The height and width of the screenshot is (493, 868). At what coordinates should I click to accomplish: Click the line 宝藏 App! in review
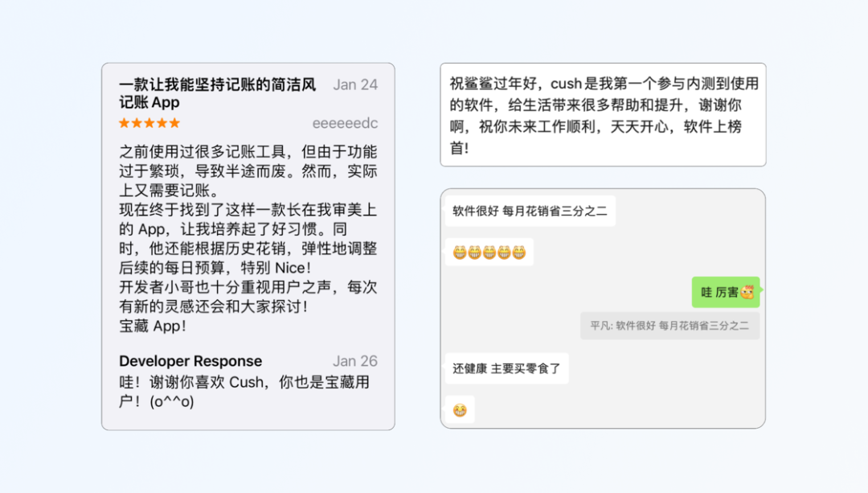point(152,326)
